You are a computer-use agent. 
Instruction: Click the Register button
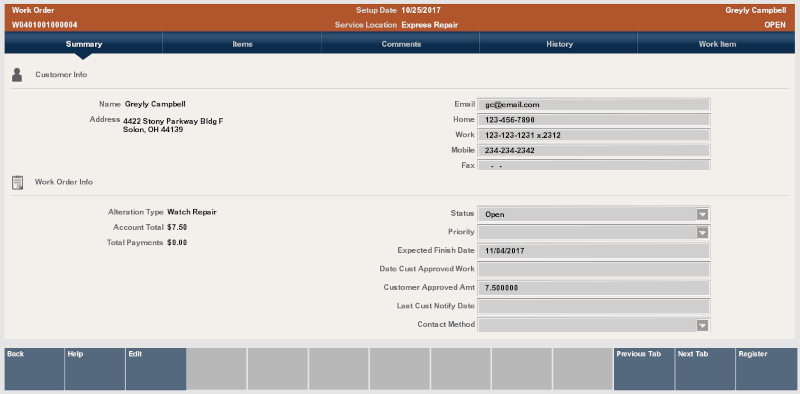pyautogui.click(x=766, y=369)
